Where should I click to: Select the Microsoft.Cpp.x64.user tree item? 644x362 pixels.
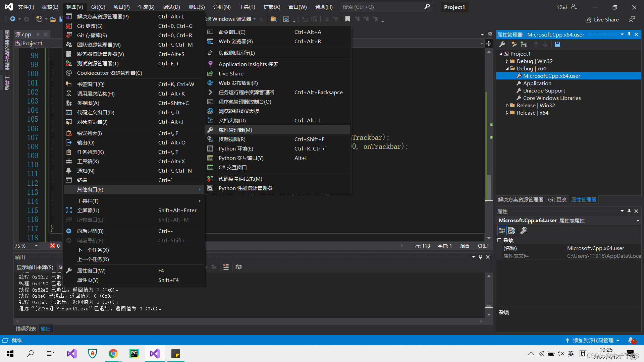click(551, 76)
